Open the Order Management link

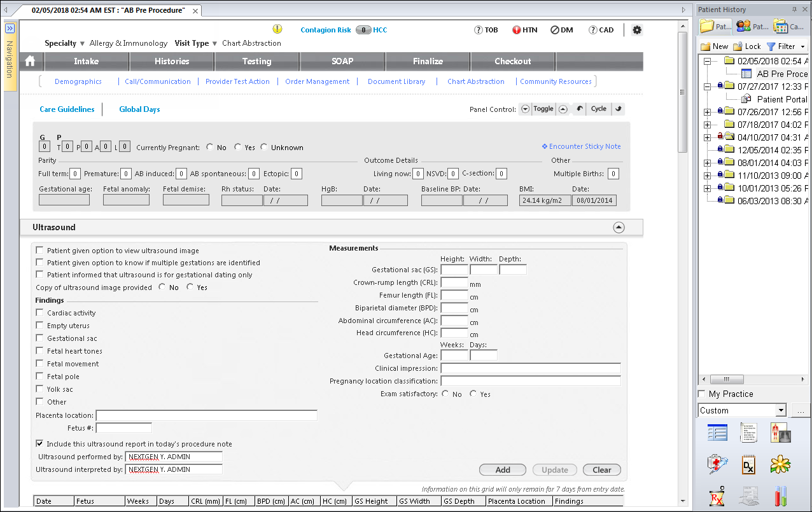(317, 81)
